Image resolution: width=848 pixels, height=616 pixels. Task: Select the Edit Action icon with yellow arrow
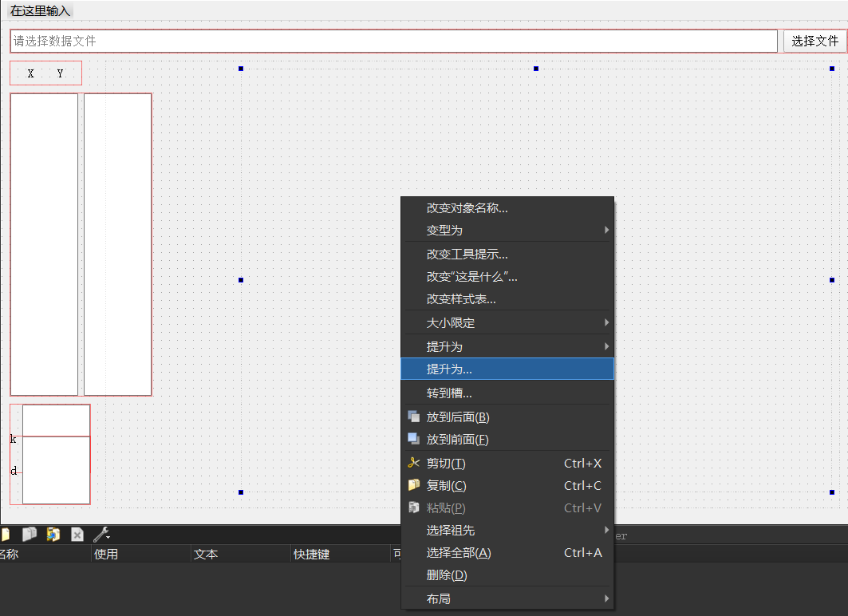53,535
